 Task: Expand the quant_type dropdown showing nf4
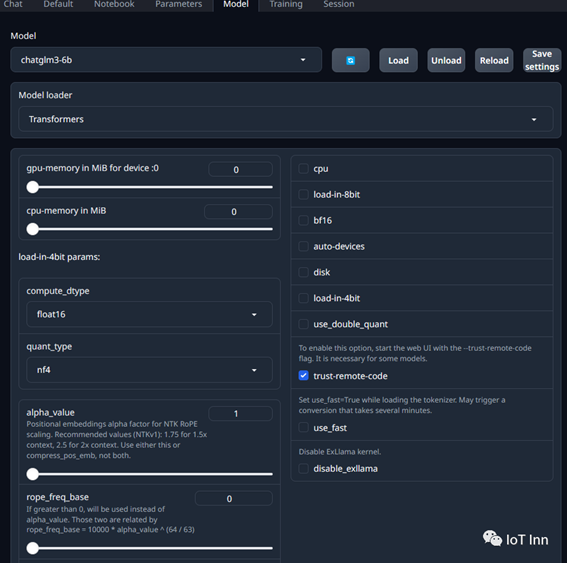[x=149, y=370]
